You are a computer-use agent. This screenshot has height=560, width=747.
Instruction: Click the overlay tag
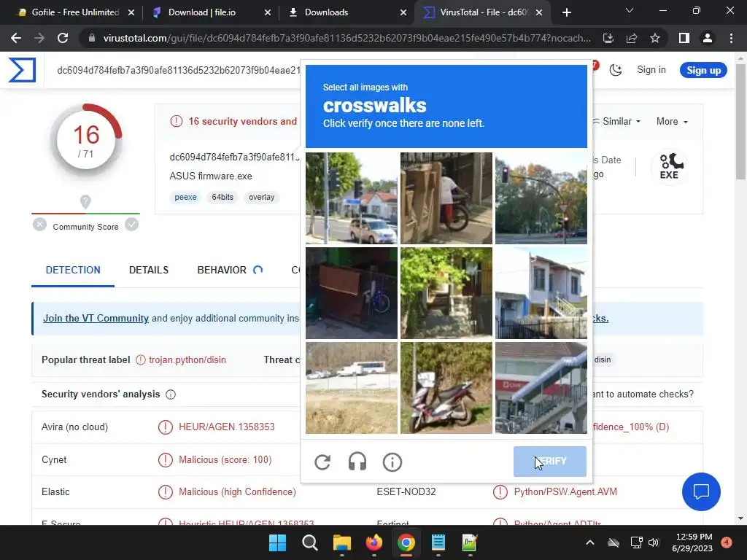262,197
